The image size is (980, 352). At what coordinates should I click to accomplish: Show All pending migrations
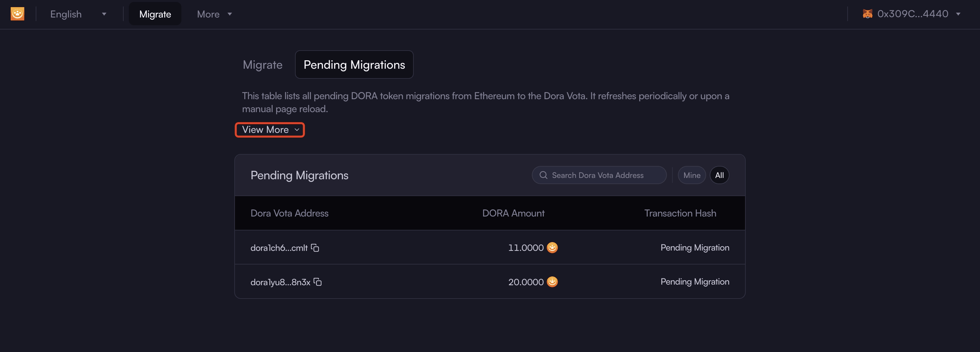[719, 175]
